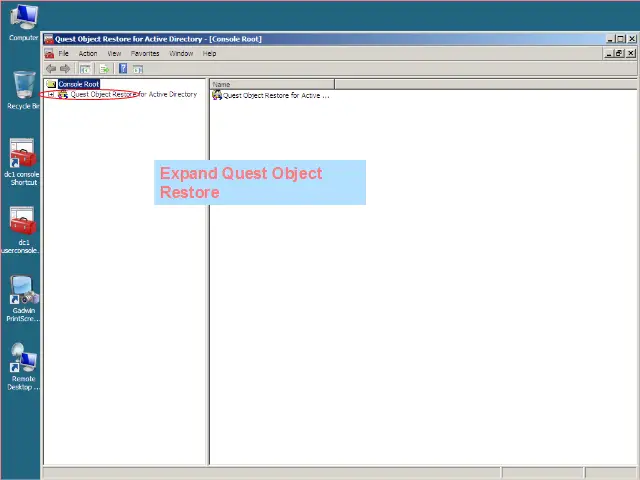Image resolution: width=640 pixels, height=480 pixels.
Task: Open the View menu
Action: tap(114, 53)
